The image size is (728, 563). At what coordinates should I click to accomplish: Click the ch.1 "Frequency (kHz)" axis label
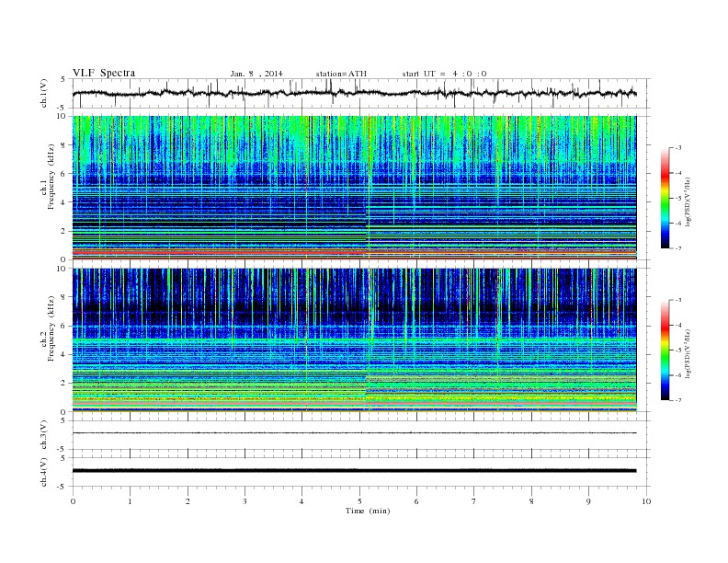tap(51, 177)
